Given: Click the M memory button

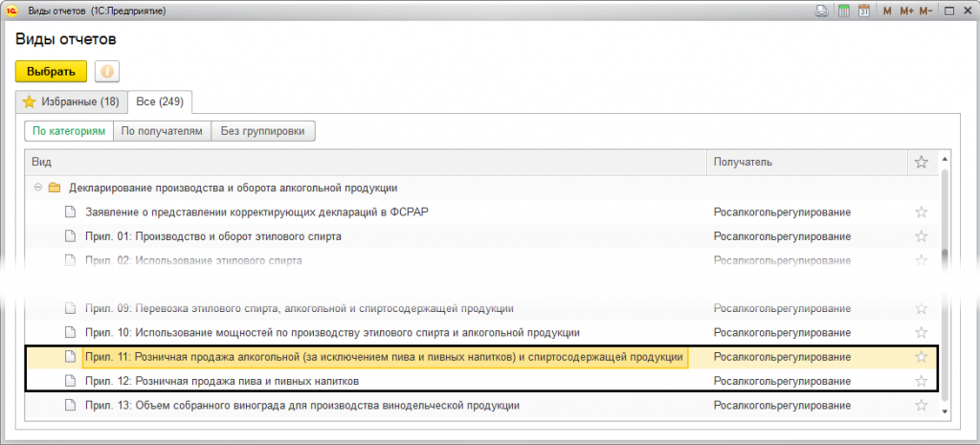Looking at the screenshot, I should [887, 11].
